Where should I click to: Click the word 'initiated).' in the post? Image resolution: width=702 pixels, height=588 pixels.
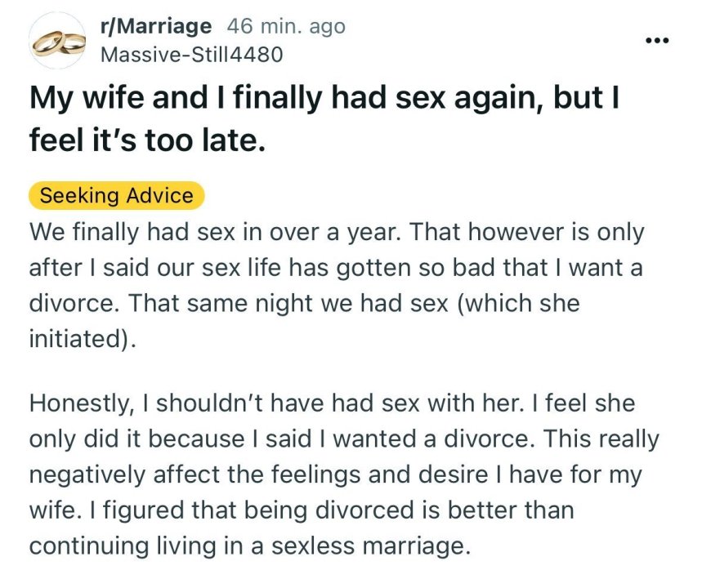81,339
